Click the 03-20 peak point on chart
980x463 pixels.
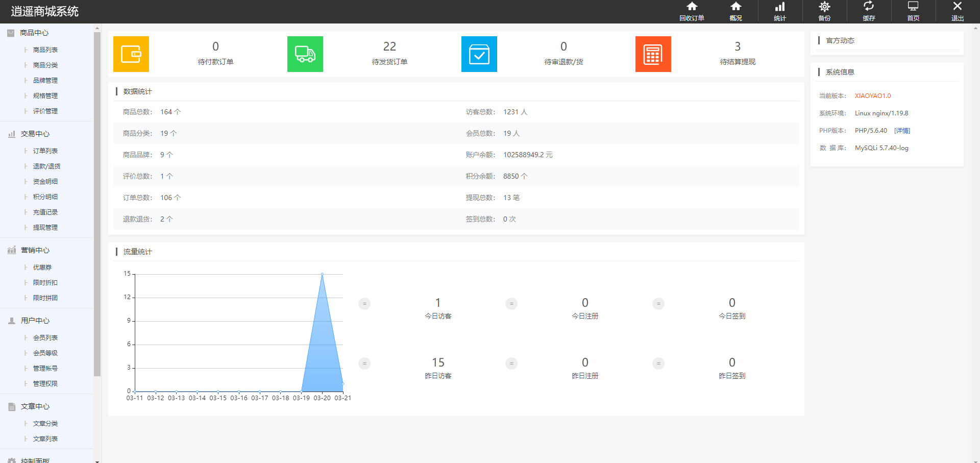[322, 274]
